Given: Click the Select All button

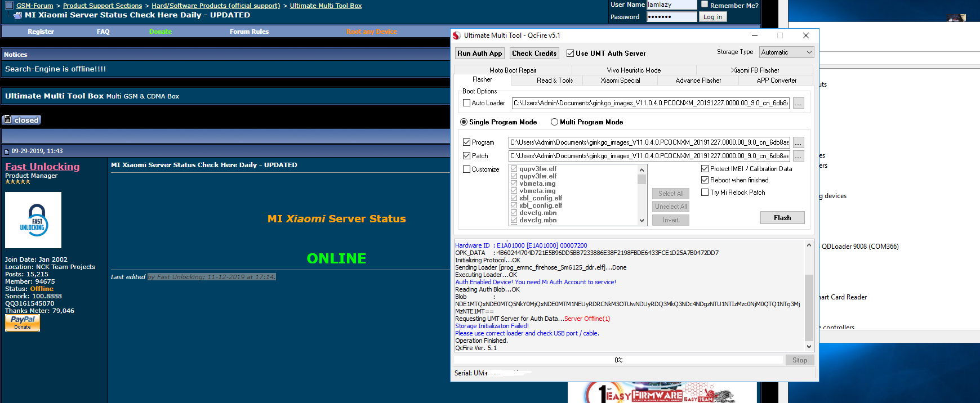Looking at the screenshot, I should pyautogui.click(x=671, y=194).
